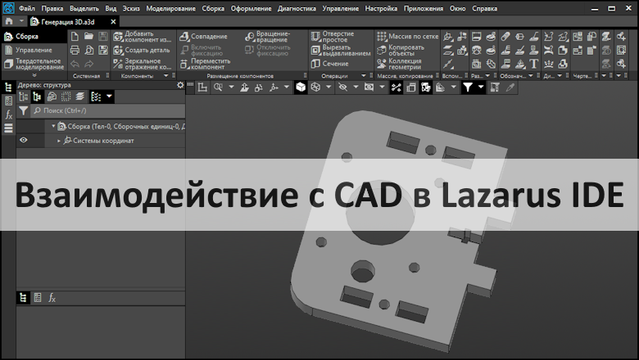
Task: Expand the Системы координат tree node
Action: click(x=59, y=141)
